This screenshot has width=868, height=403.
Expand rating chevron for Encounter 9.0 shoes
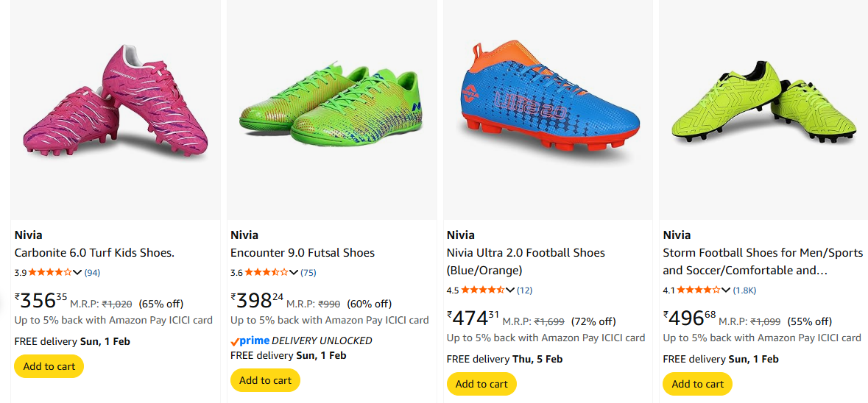(294, 272)
